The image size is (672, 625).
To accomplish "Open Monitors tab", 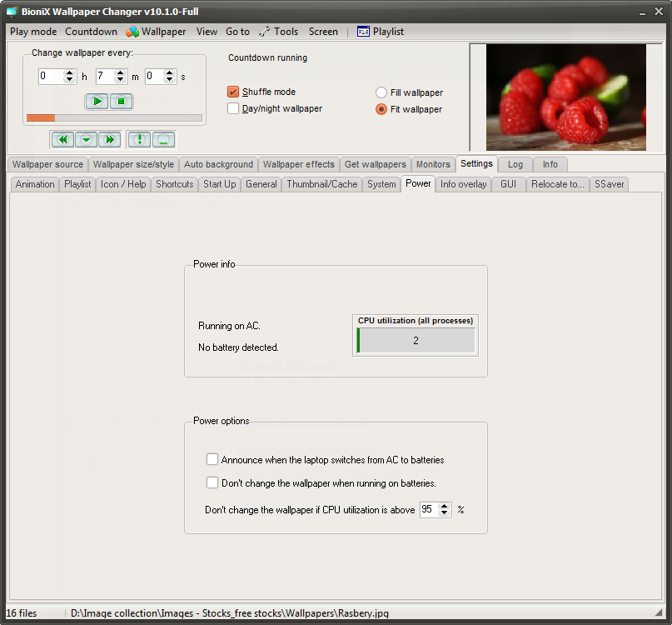I will (433, 165).
